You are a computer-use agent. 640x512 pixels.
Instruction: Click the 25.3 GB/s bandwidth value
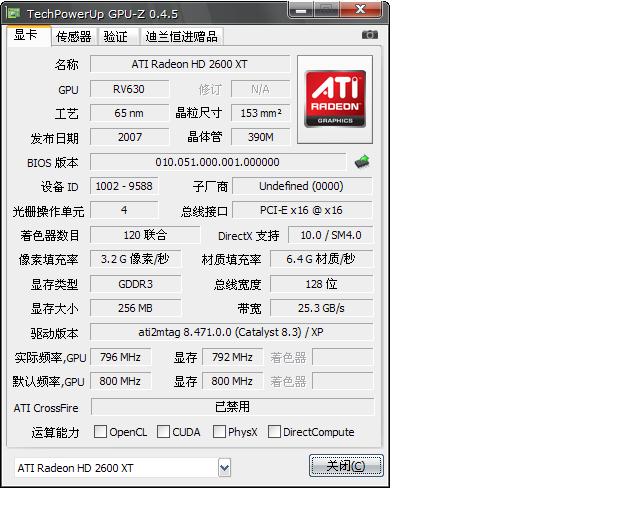pyautogui.click(x=321, y=308)
